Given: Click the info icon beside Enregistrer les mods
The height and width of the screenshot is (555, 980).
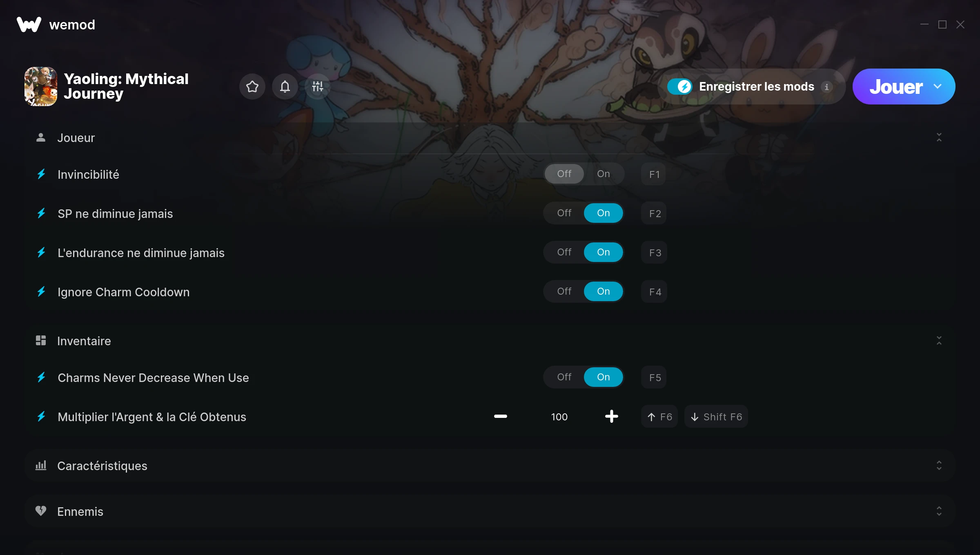Looking at the screenshot, I should pos(826,87).
